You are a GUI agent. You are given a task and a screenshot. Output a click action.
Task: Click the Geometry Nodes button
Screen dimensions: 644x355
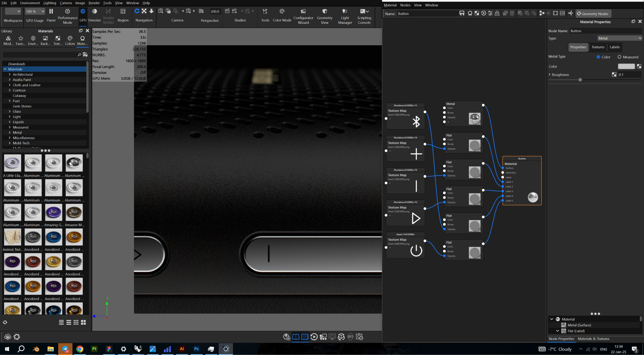pos(593,14)
